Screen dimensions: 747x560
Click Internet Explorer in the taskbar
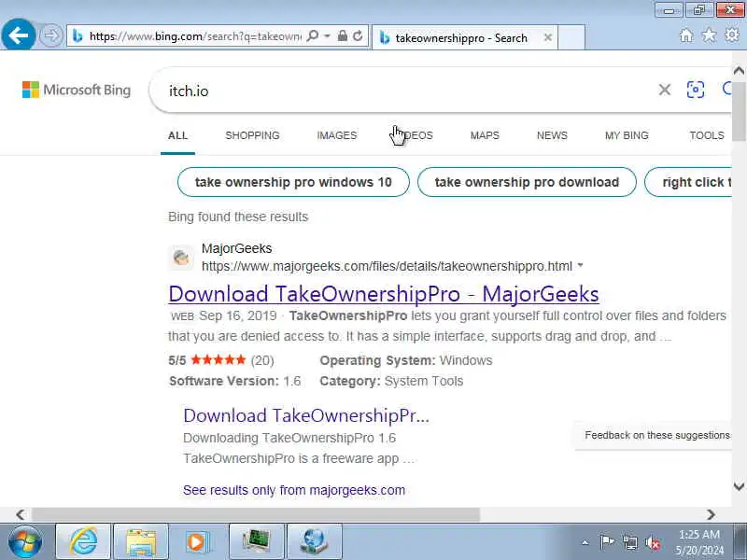coord(83,541)
